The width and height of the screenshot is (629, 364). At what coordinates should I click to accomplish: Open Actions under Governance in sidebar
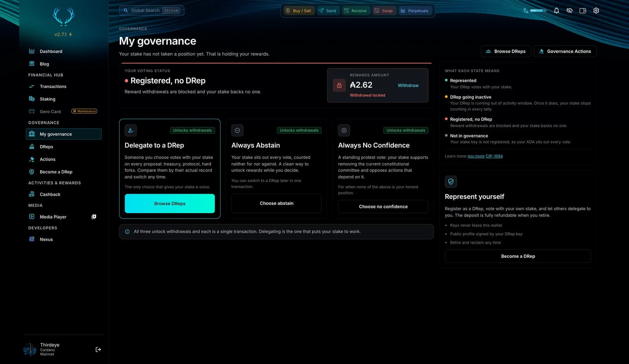click(x=64, y=159)
